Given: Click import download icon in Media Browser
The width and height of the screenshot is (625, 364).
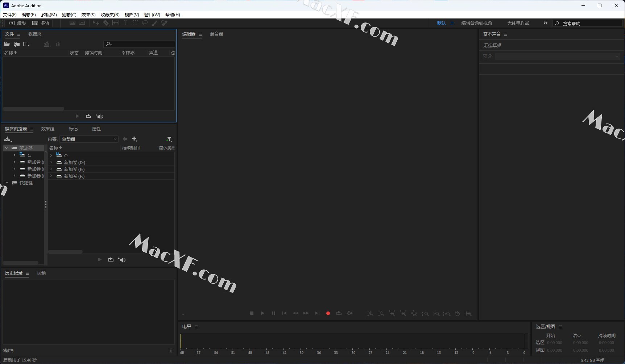Looking at the screenshot, I should tap(8, 139).
